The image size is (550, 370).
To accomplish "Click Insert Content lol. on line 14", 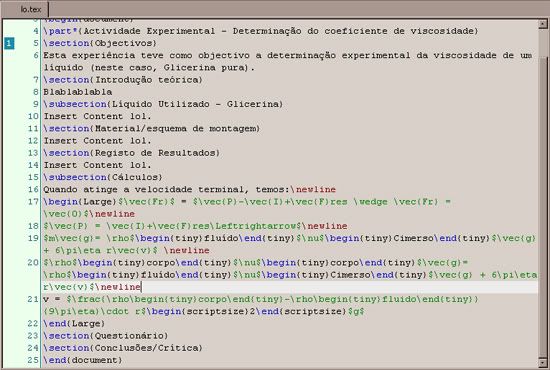I will point(97,165).
